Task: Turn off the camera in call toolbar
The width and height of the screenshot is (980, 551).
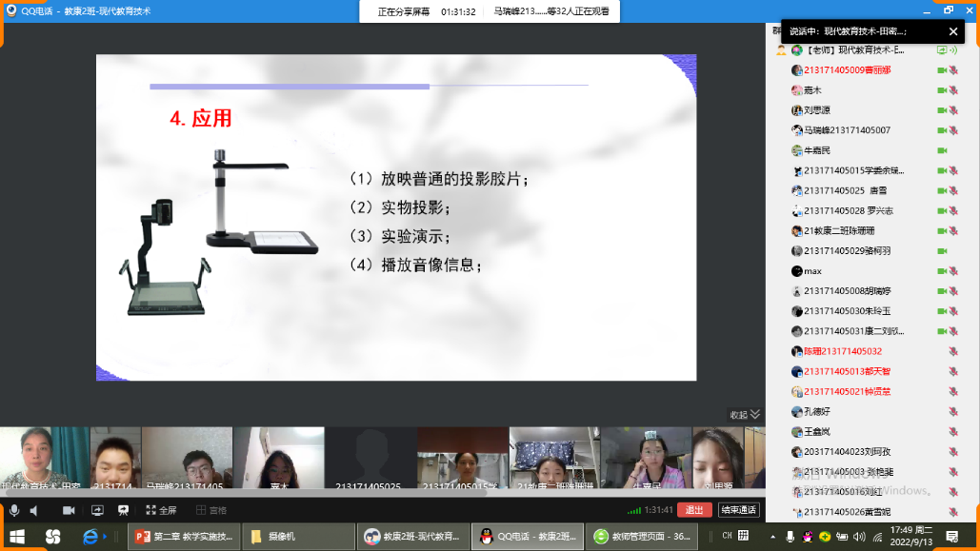Action: tap(69, 510)
